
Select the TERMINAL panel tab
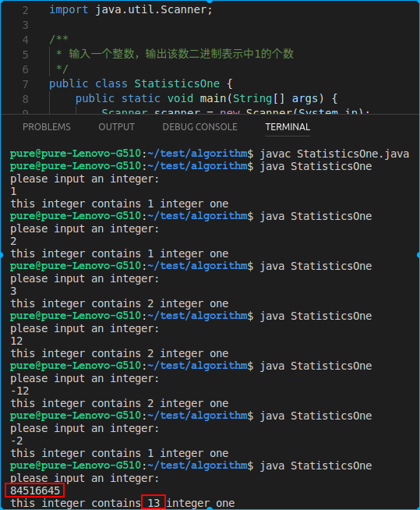pos(288,127)
